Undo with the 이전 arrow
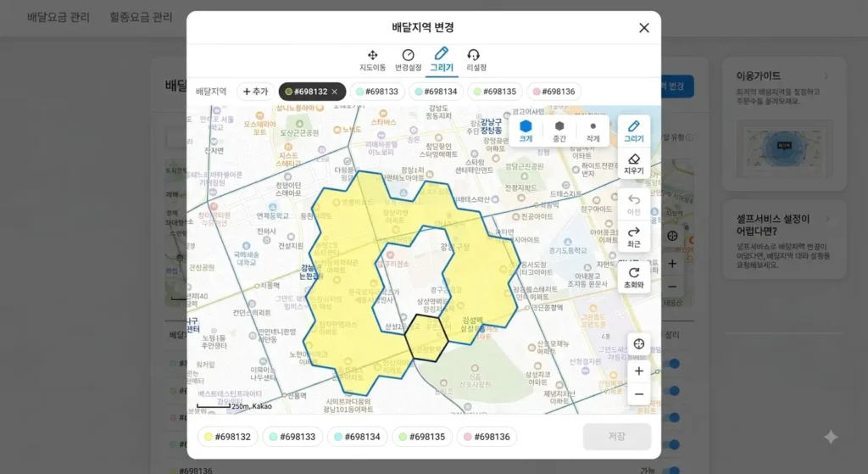This screenshot has width=868, height=474. point(634,205)
